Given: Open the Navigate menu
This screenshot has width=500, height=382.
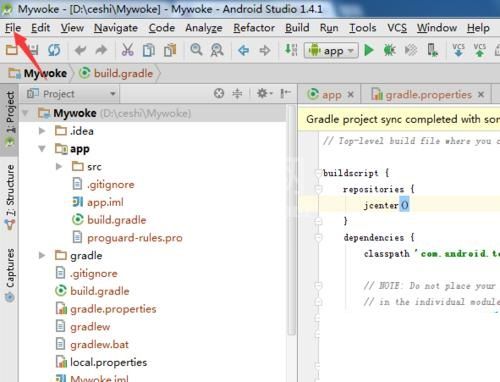Looking at the screenshot, I should pos(116,28).
